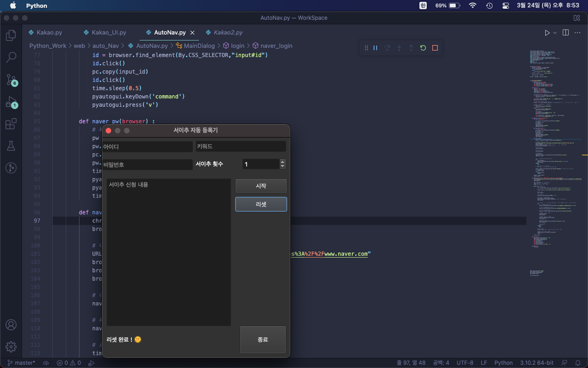Image resolution: width=588 pixels, height=368 pixels.
Task: Split the editor to the right
Action: [565, 33]
